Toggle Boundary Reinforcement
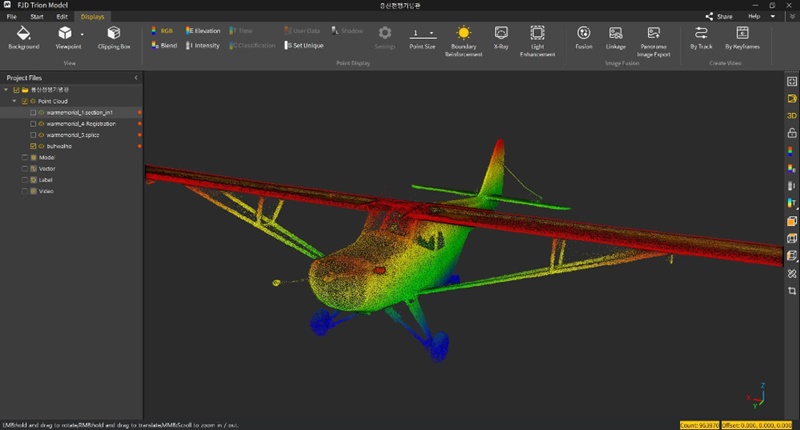Screen dimensions: 800x430 click(x=463, y=41)
